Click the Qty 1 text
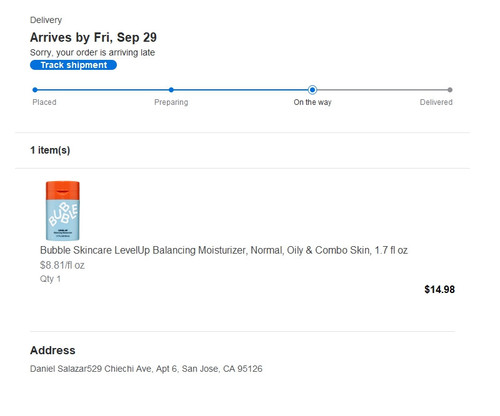The height and width of the screenshot is (416, 500). tap(50, 279)
